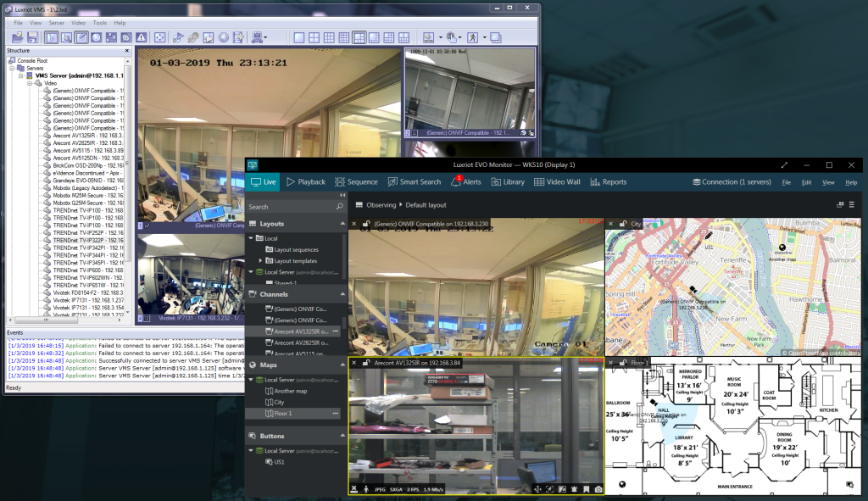Collapse the Channels section
The height and width of the screenshot is (501, 868).
(342, 294)
